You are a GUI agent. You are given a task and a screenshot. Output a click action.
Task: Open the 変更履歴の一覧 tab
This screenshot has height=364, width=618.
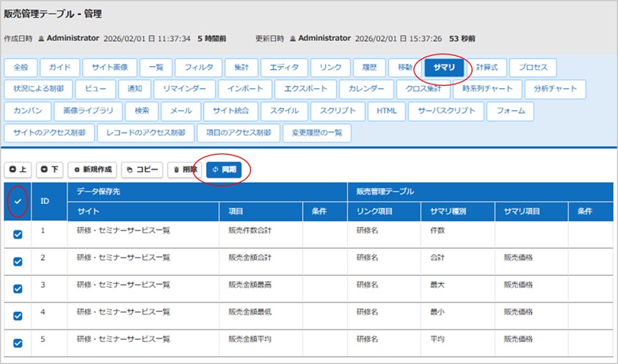[318, 133]
